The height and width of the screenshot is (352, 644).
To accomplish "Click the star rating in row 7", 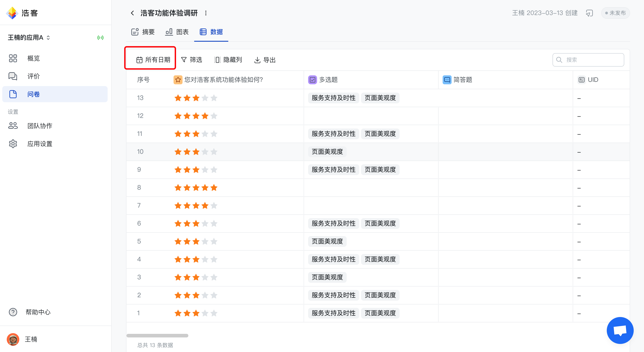I will coord(196,206).
